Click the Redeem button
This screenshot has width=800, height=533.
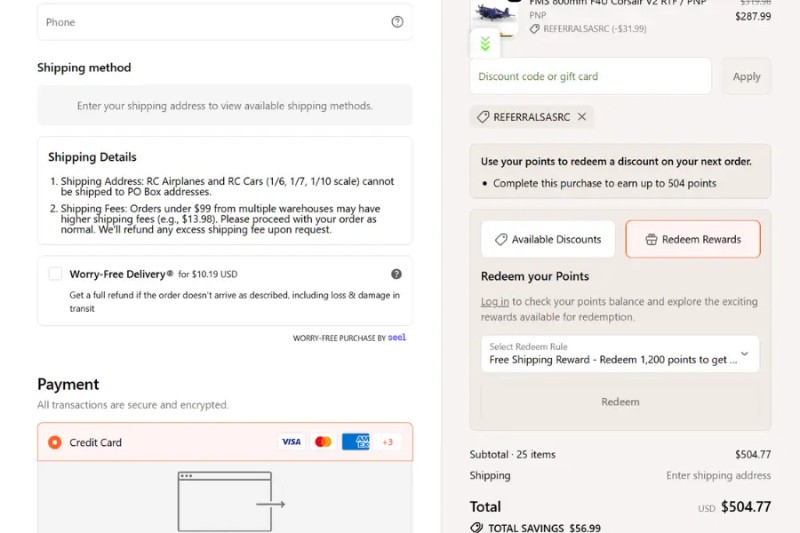(x=620, y=401)
